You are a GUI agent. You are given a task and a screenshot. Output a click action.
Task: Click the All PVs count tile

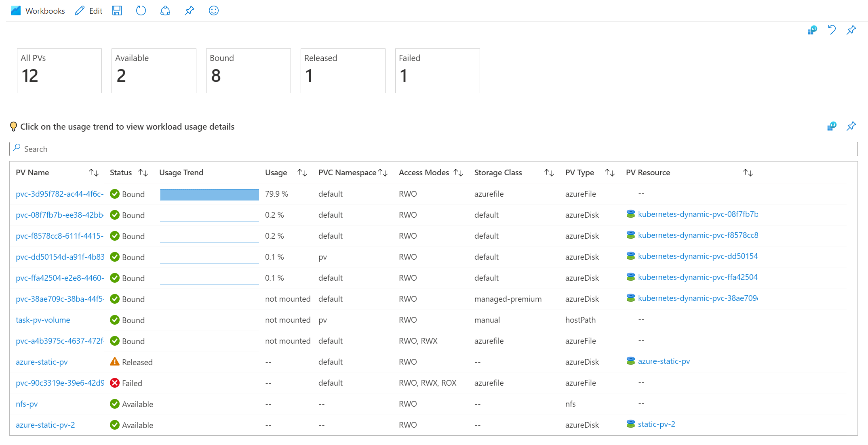56,70
